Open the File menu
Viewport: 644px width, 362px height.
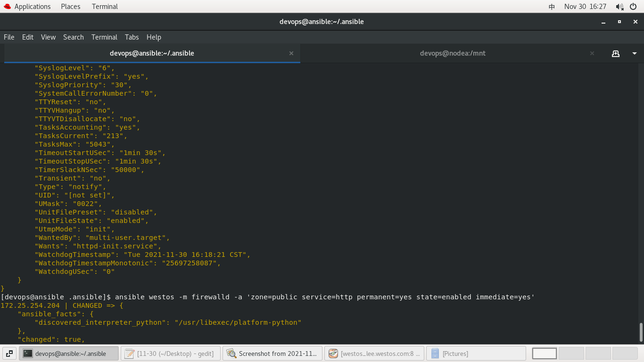(x=9, y=37)
